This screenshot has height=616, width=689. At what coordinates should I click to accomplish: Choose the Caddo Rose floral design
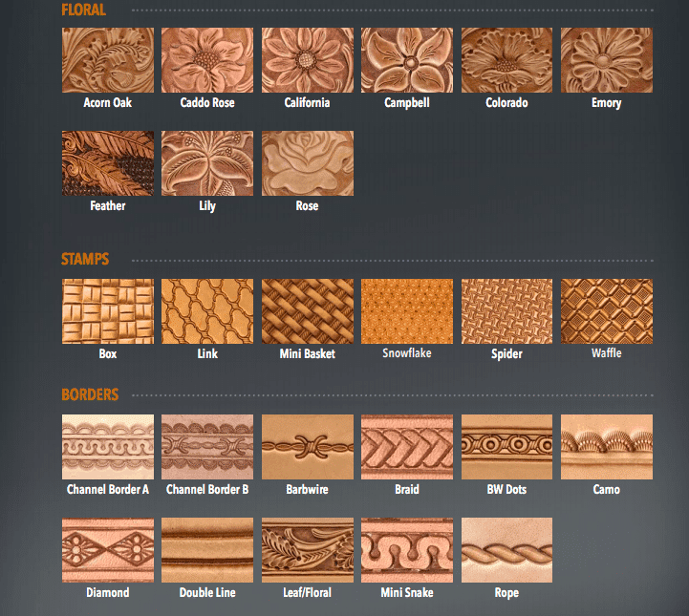coord(207,60)
